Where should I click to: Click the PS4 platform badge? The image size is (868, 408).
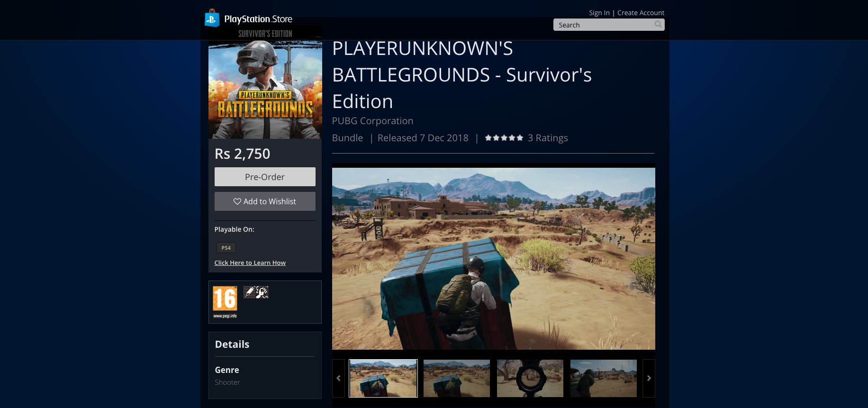226,248
